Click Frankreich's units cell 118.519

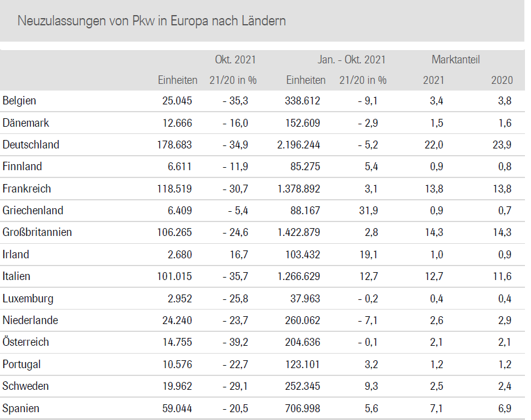[x=173, y=189]
